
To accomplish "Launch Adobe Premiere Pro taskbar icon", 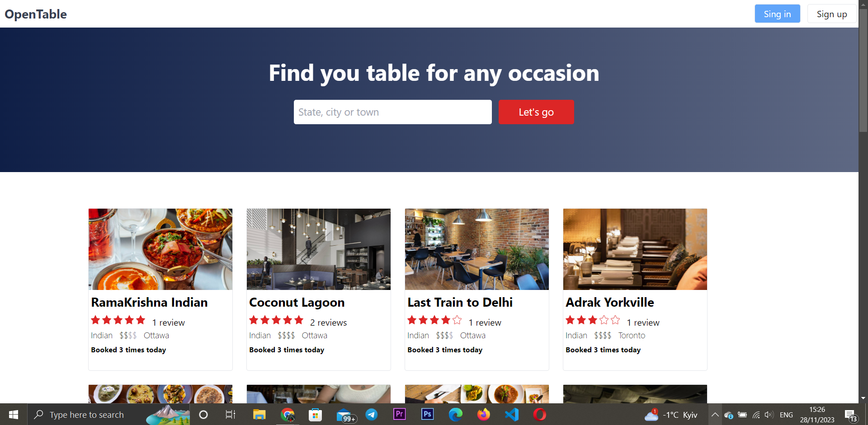I will pyautogui.click(x=400, y=414).
